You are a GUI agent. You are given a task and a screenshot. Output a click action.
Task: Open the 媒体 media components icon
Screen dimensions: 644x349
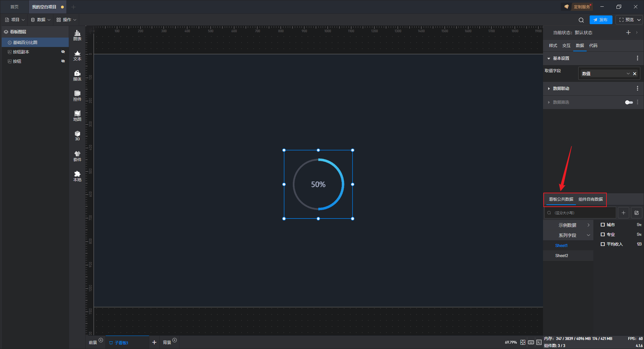point(77,76)
